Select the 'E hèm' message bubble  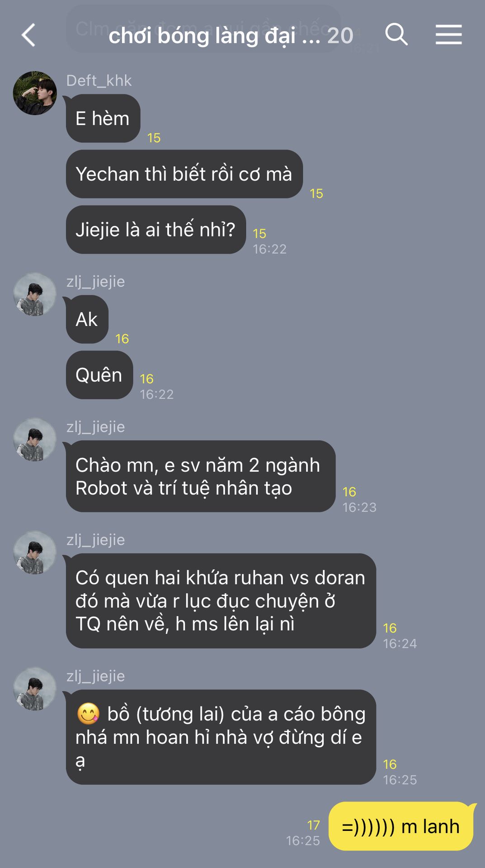click(103, 118)
